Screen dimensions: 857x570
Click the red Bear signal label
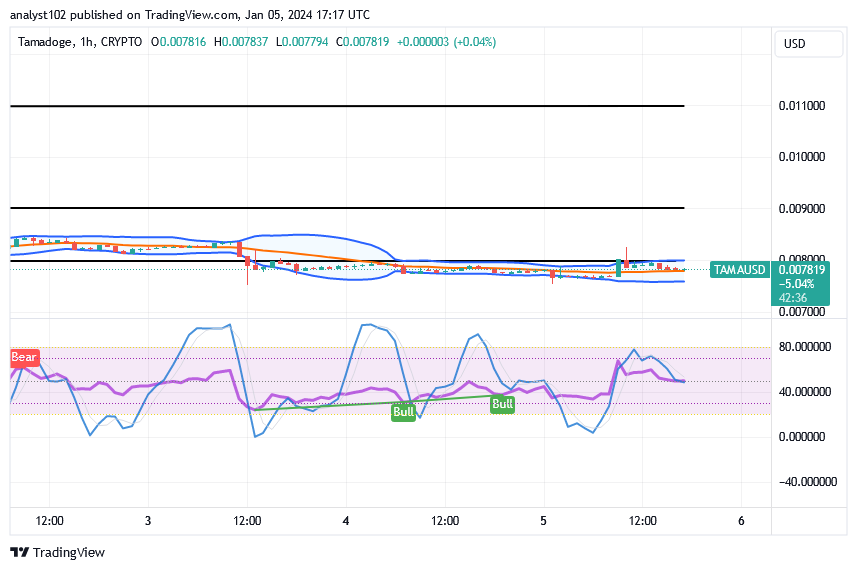pos(24,357)
